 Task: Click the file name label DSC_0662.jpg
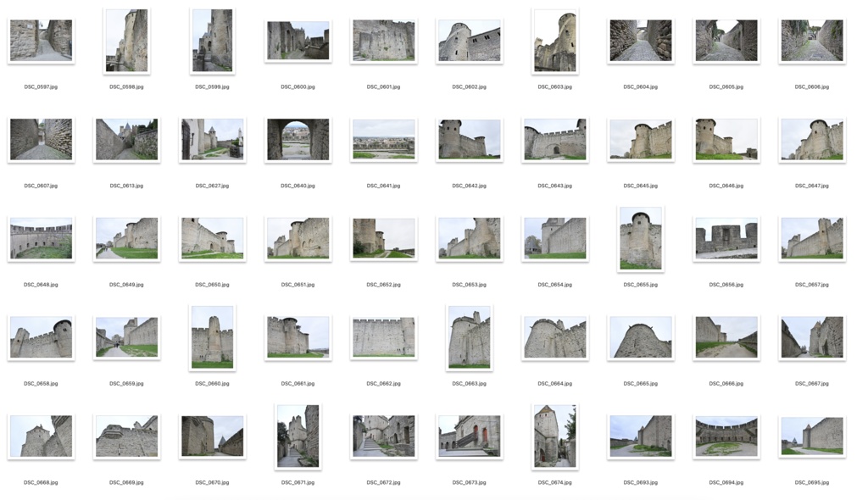click(384, 384)
